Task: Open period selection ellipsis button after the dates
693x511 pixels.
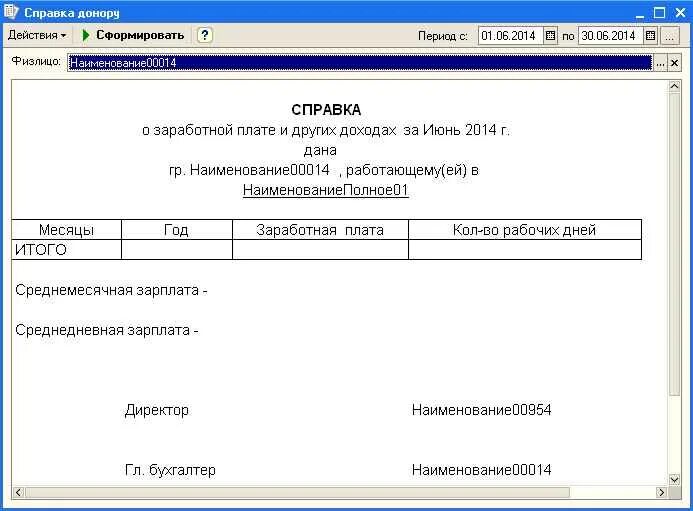Action: point(670,36)
